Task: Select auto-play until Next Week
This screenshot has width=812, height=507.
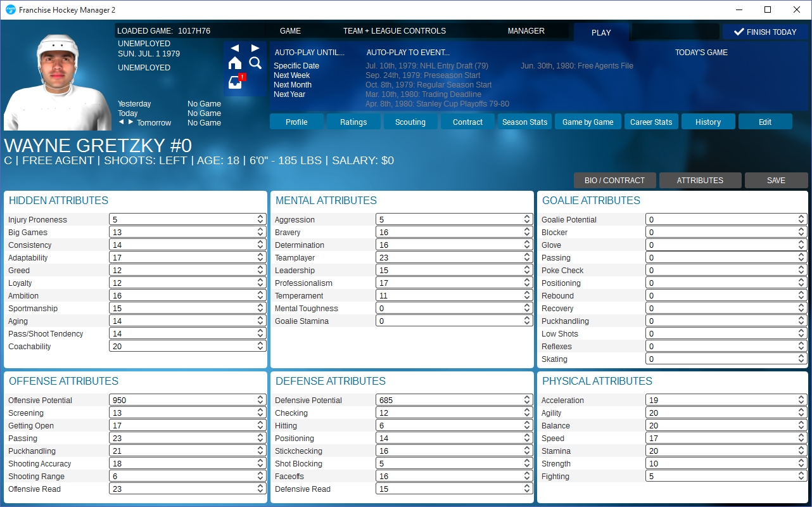Action: (x=292, y=75)
